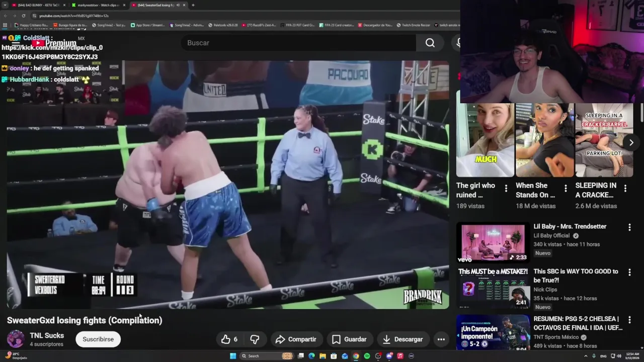644x362 pixels.
Task: Open the kick.com clip link in chat
Action: pos(52,52)
